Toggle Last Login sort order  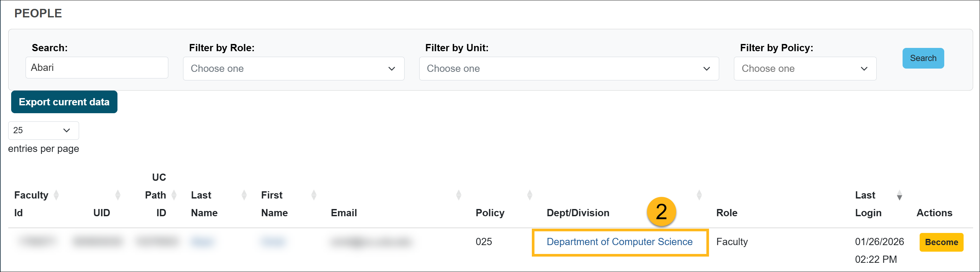click(899, 196)
